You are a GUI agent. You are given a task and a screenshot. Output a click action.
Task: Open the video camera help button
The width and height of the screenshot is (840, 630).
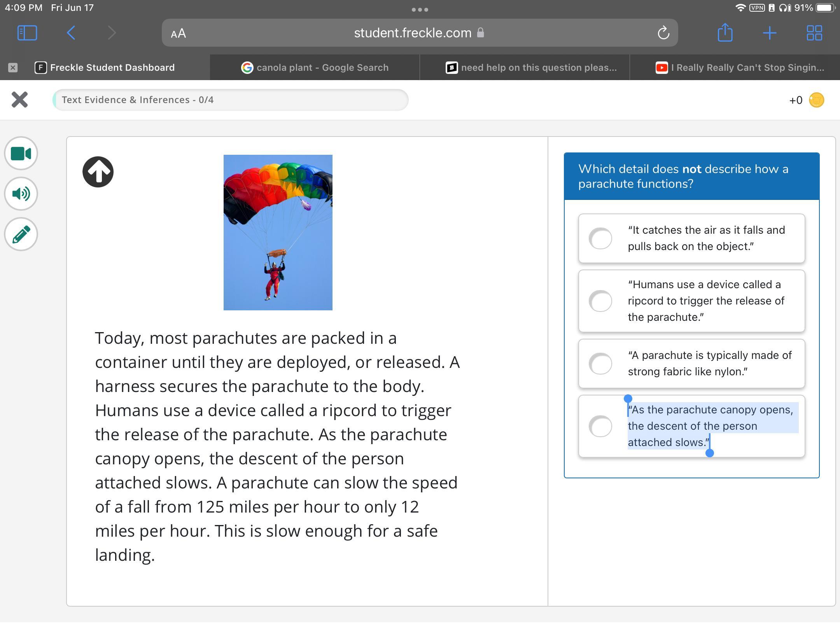(x=21, y=154)
